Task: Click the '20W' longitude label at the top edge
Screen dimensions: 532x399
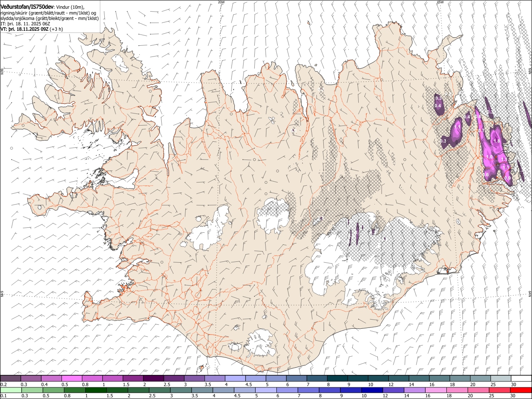Action: pos(221,2)
